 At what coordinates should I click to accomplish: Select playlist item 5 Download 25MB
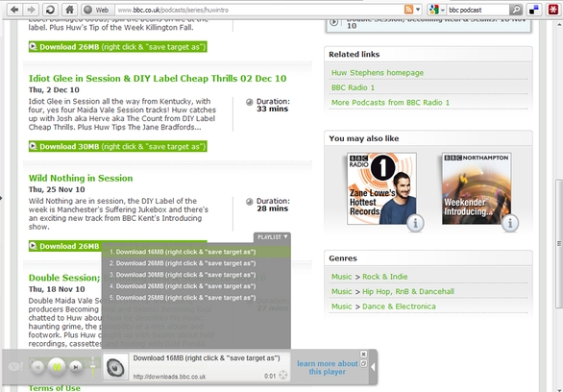point(196,298)
